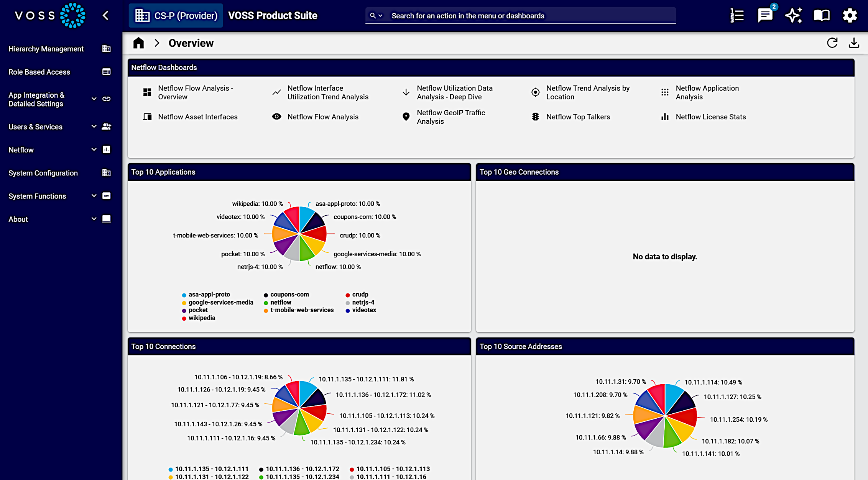
Task: Click the Top 10 Source Addresses panel header
Action: click(665, 346)
